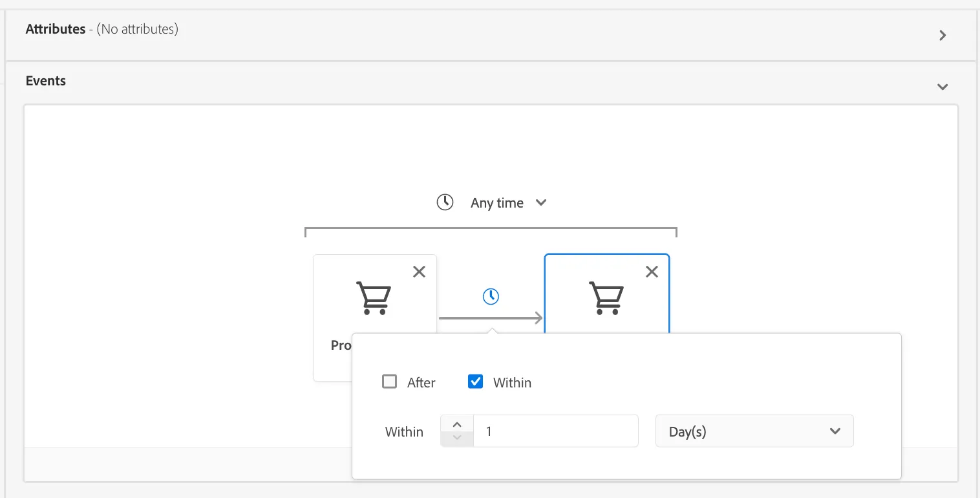
Task: Remove the selected second event card
Action: [x=652, y=272]
